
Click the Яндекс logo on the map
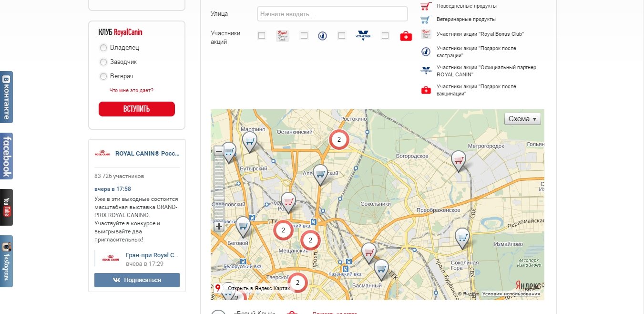click(x=528, y=284)
